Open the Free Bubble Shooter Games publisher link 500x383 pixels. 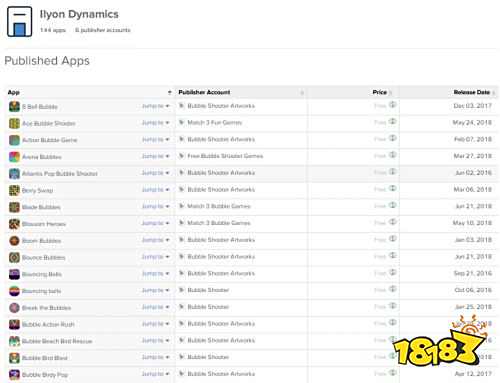225,156
